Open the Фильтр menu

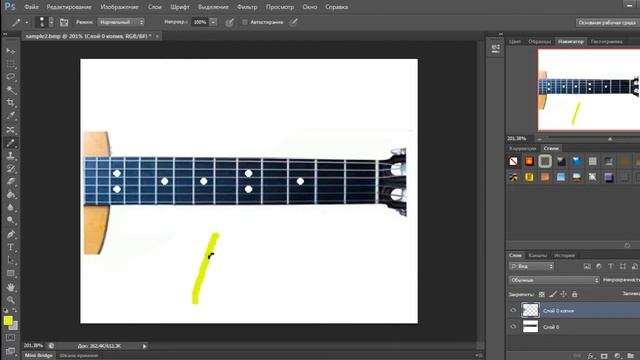click(x=247, y=7)
